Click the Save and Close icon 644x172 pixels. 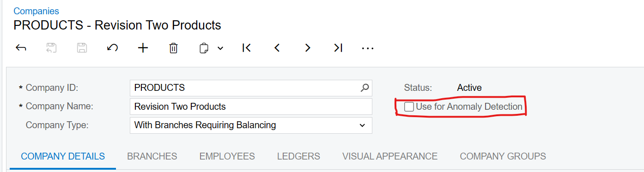pos(51,48)
